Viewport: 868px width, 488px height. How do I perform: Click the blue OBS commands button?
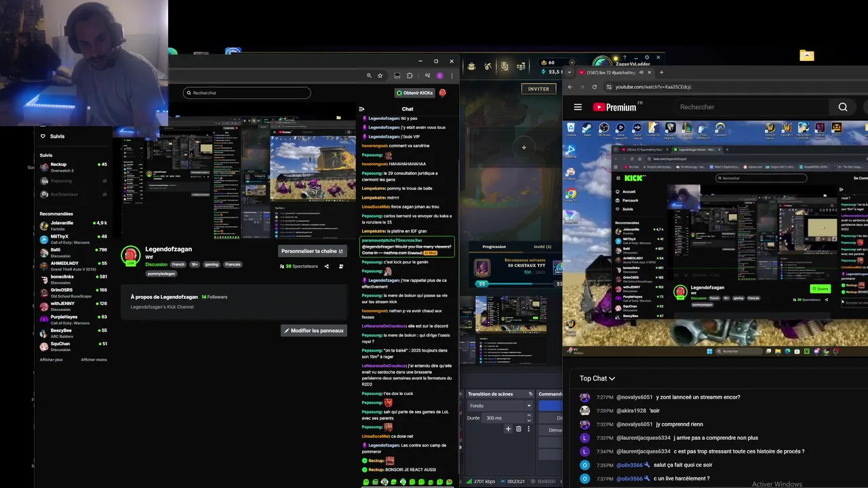click(x=551, y=406)
